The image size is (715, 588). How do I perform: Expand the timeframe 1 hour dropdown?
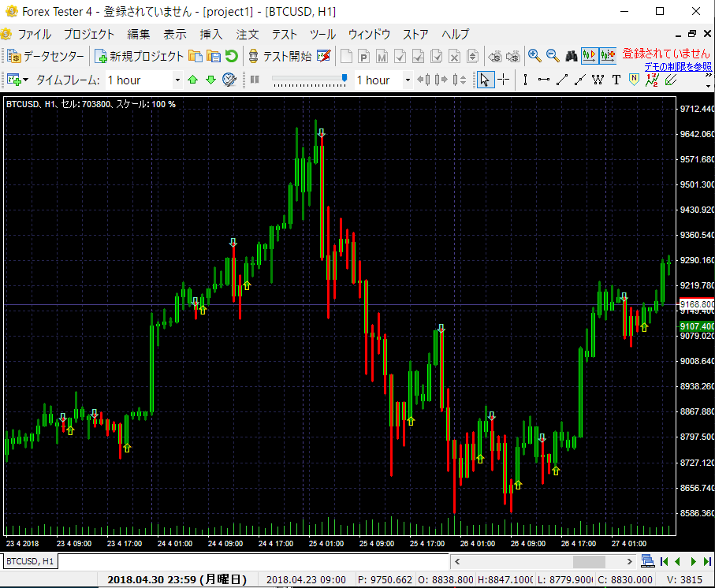(177, 80)
